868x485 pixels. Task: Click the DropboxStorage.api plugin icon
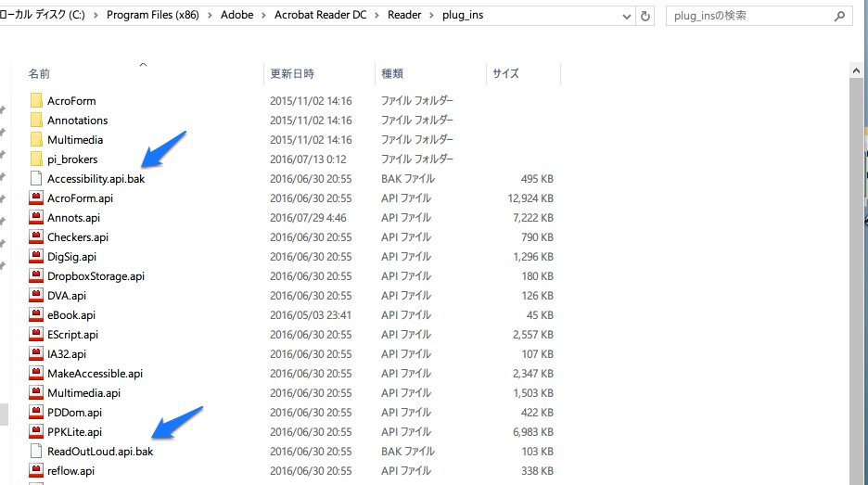coord(36,275)
